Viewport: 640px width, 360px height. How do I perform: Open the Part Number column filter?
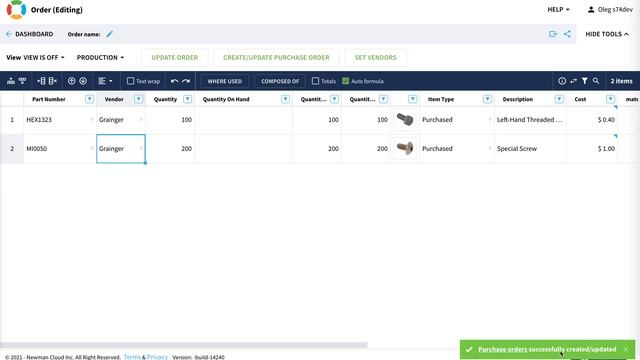(x=89, y=99)
